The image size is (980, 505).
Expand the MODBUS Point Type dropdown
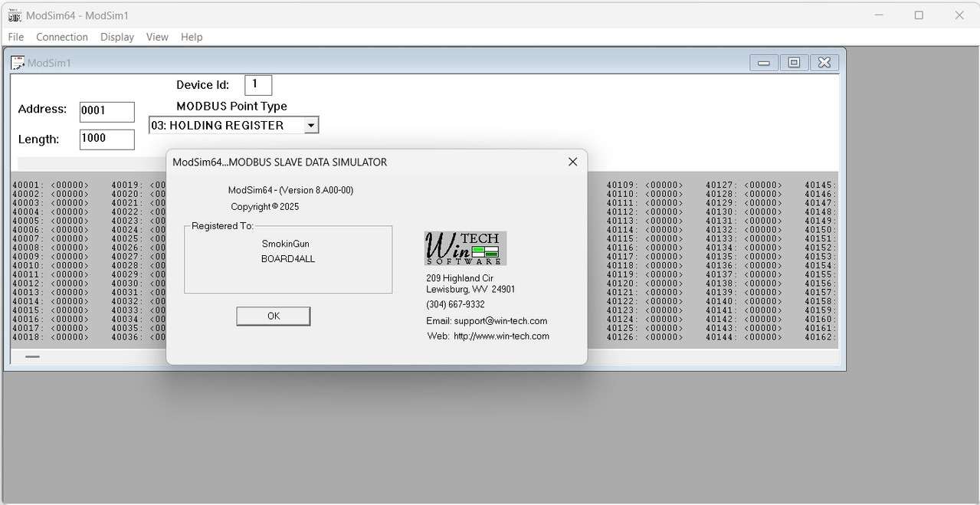coord(310,126)
